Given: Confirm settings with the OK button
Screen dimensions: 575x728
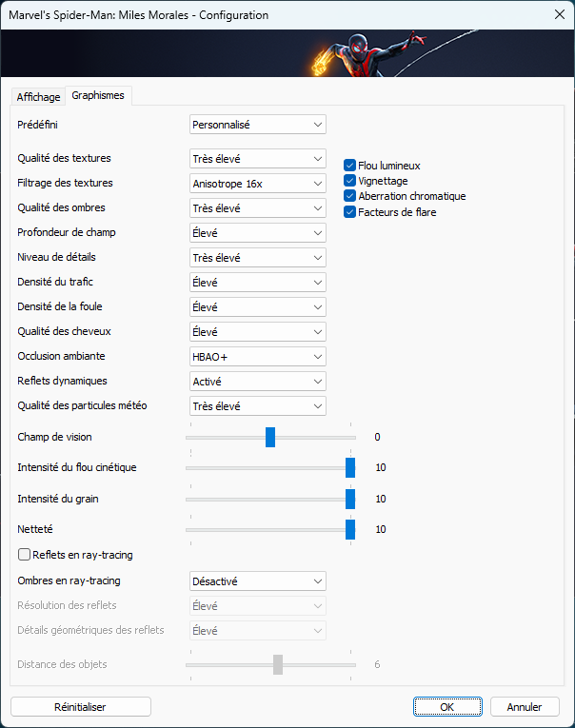Looking at the screenshot, I should (447, 707).
